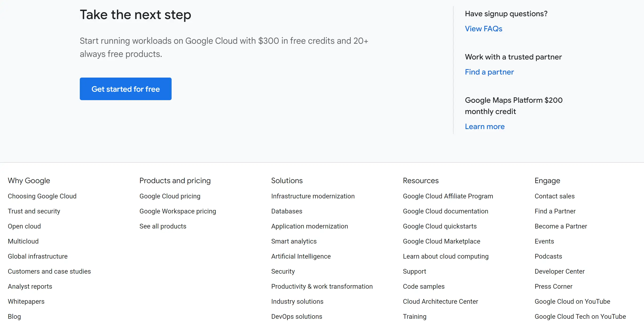Image resolution: width=644 pixels, height=323 pixels.
Task: Visit the Multicloud page
Action: pos(23,241)
